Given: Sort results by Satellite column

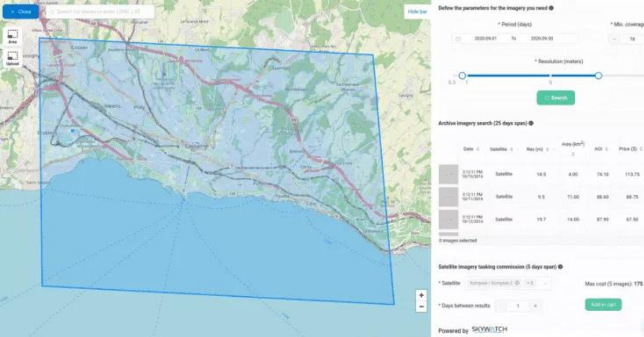Looking at the screenshot, I should [x=511, y=149].
